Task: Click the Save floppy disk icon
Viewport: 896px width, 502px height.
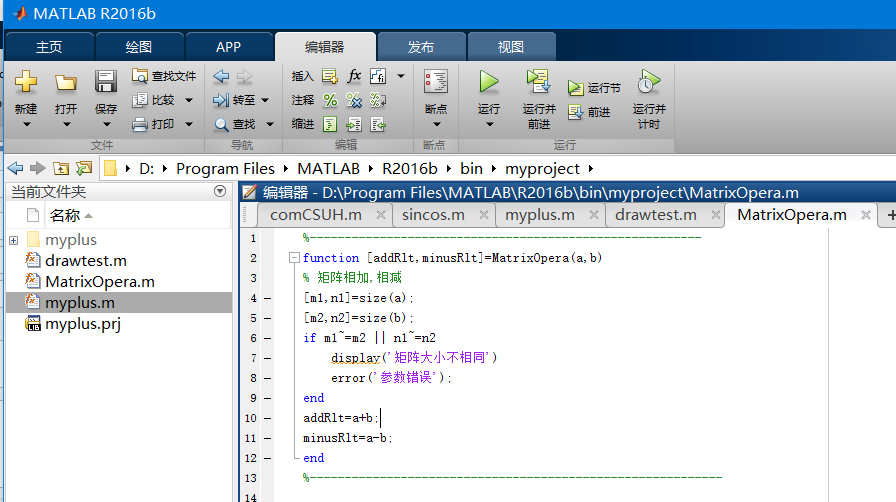Action: tap(106, 82)
